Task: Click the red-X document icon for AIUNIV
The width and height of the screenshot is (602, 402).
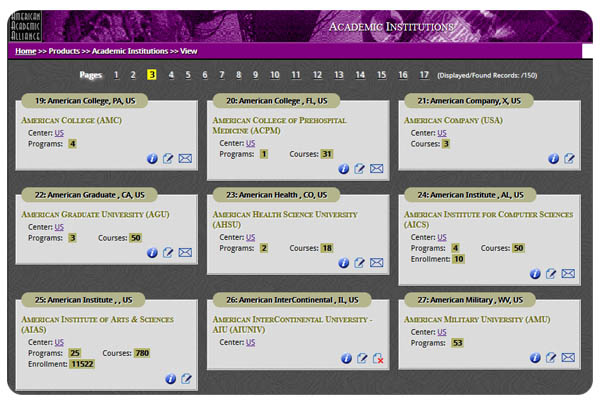Action: 378,358
